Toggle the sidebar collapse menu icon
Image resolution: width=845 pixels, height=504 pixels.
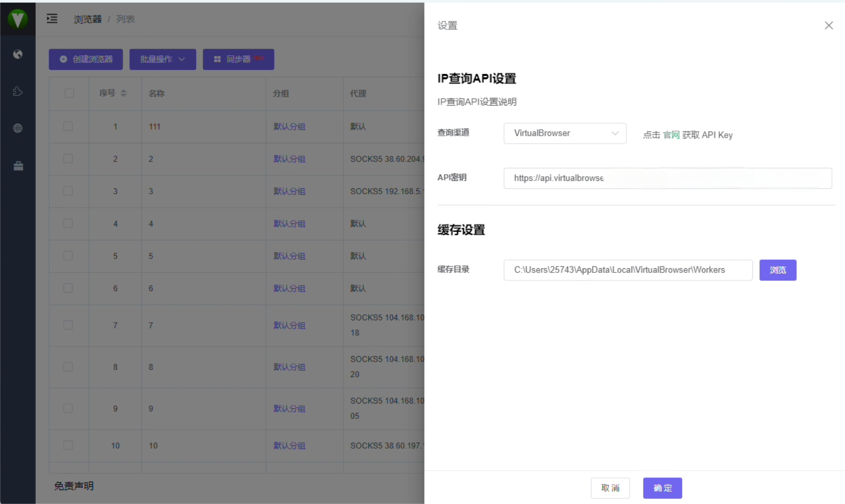click(52, 19)
